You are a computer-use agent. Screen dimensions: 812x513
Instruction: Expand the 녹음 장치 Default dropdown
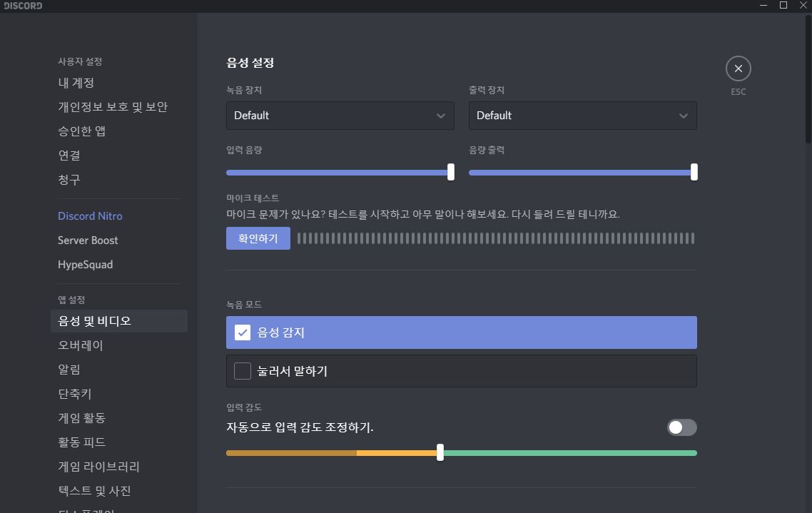pyautogui.click(x=340, y=116)
